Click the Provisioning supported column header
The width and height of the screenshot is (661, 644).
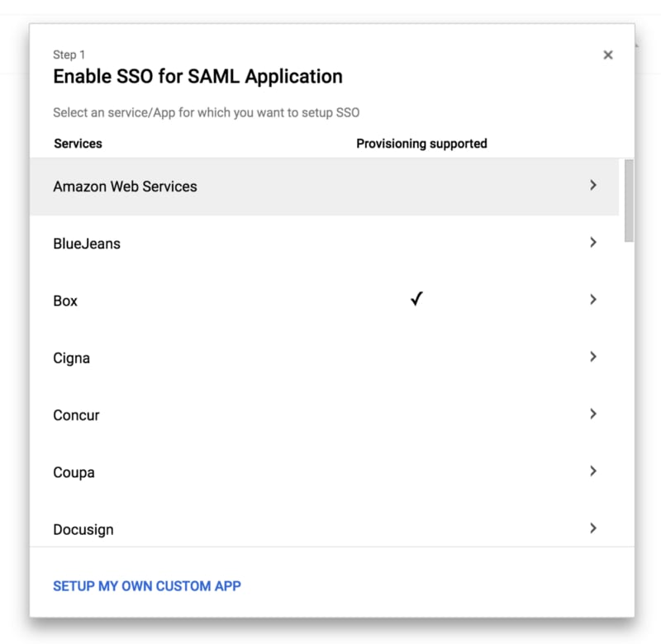(x=421, y=144)
